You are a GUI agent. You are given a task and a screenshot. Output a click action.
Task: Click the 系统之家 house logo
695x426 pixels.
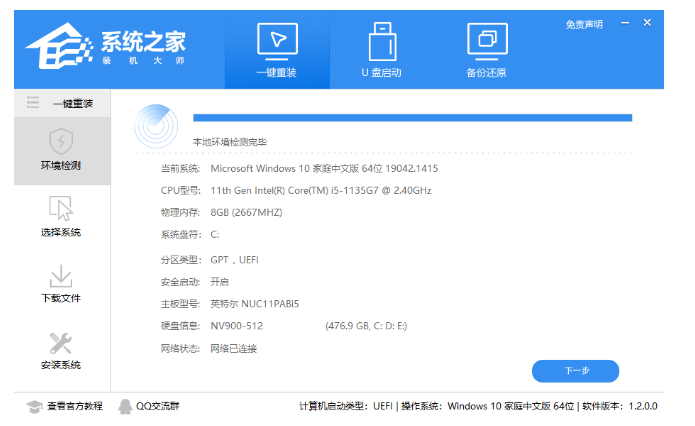pos(59,46)
